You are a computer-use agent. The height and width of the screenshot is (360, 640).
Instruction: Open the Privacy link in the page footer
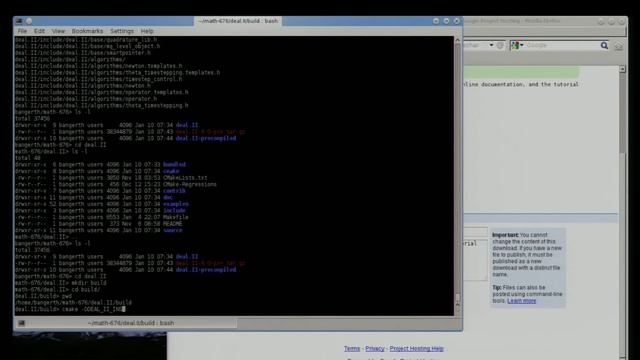point(375,349)
